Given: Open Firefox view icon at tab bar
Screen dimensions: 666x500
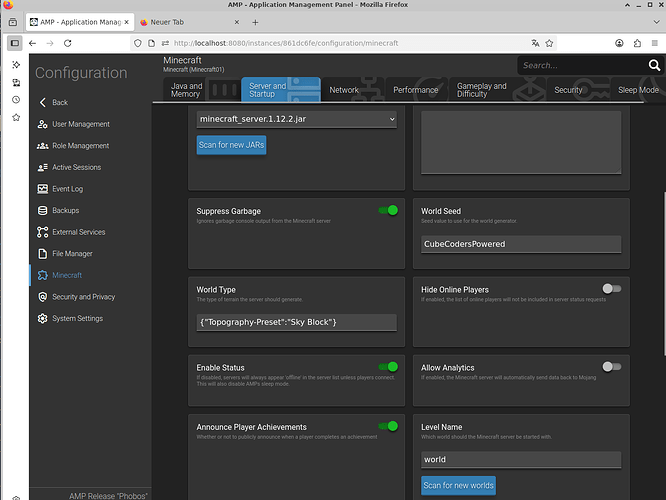Looking at the screenshot, I should [x=13, y=22].
